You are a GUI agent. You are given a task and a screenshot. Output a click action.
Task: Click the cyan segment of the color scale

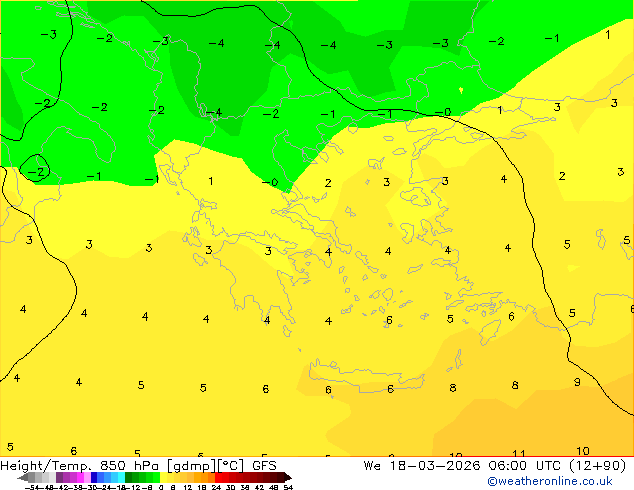(x=121, y=477)
